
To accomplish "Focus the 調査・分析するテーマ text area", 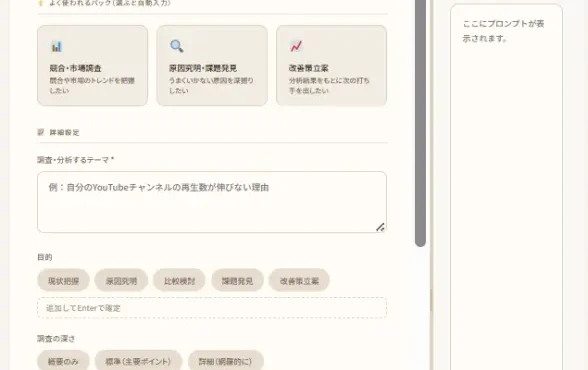I will click(212, 202).
